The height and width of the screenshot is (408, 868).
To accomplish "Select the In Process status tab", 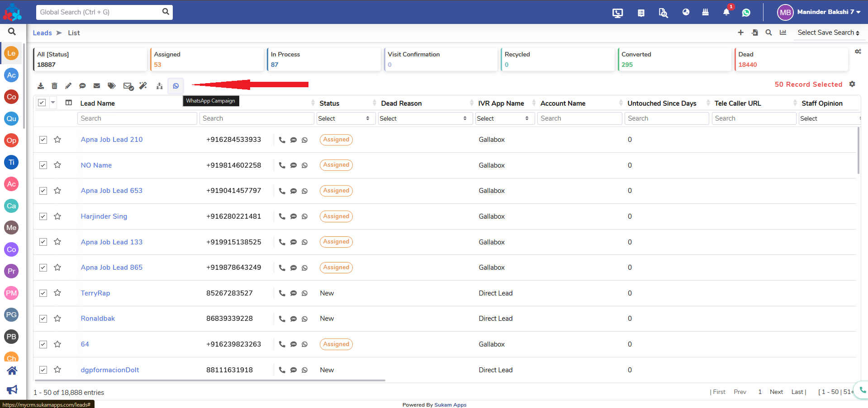I will click(323, 59).
